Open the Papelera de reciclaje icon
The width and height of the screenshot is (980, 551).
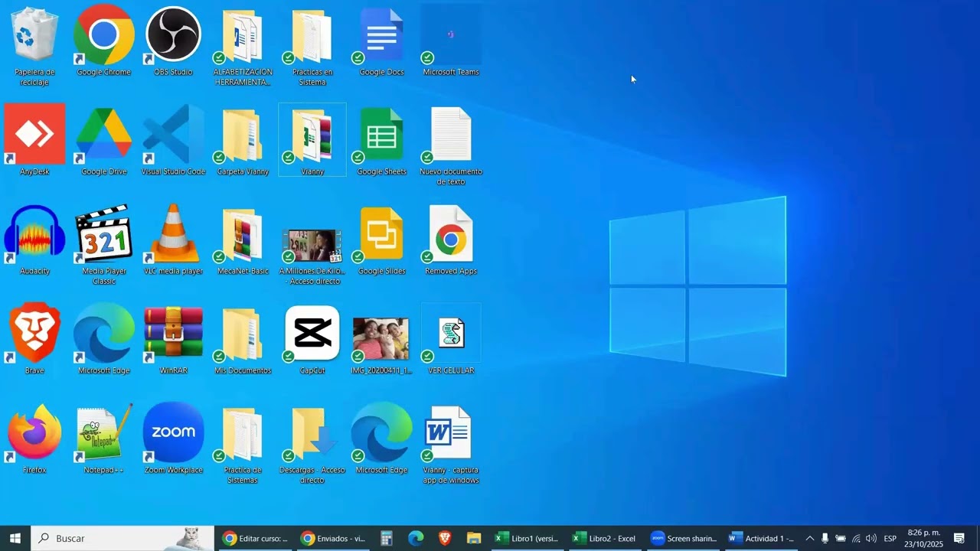(34, 45)
